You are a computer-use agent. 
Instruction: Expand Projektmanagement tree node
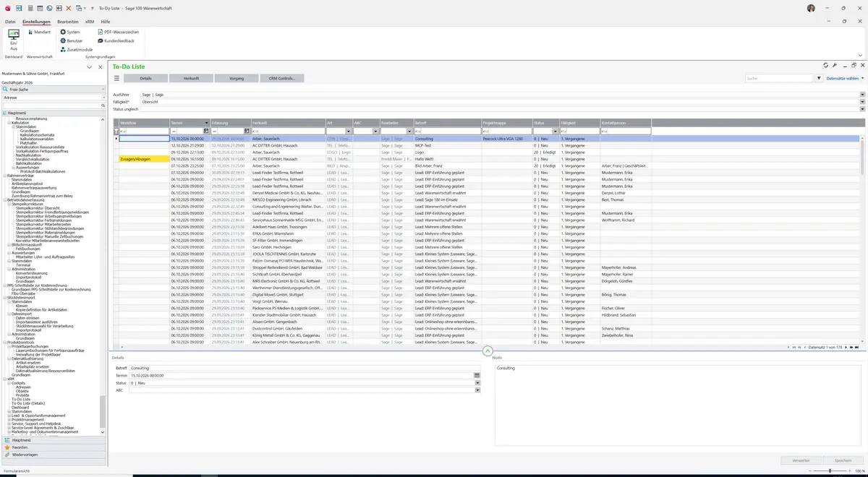(x=9, y=419)
